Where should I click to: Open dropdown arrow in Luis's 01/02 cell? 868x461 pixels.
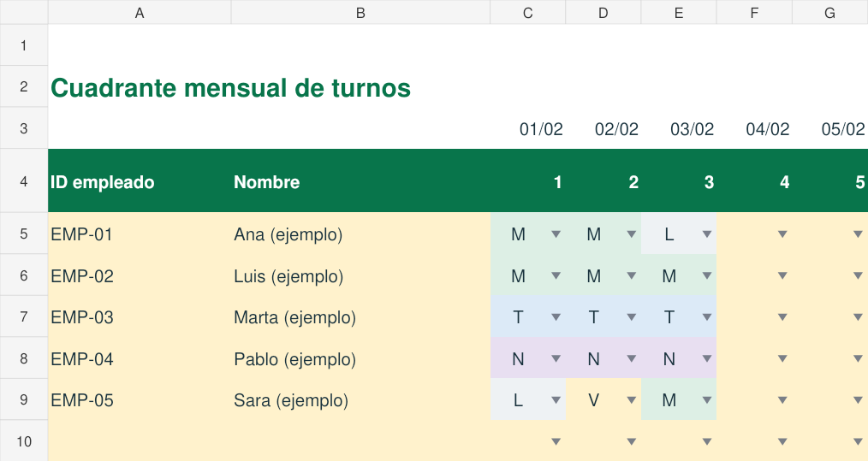[556, 275]
